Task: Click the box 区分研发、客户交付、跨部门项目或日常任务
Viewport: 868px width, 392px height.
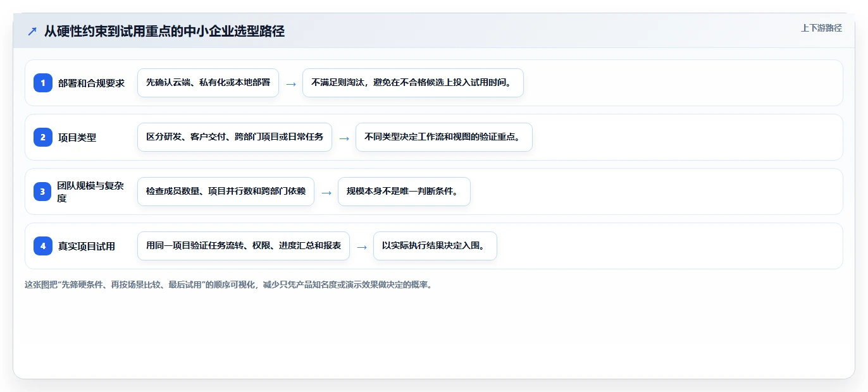Action: coord(235,137)
